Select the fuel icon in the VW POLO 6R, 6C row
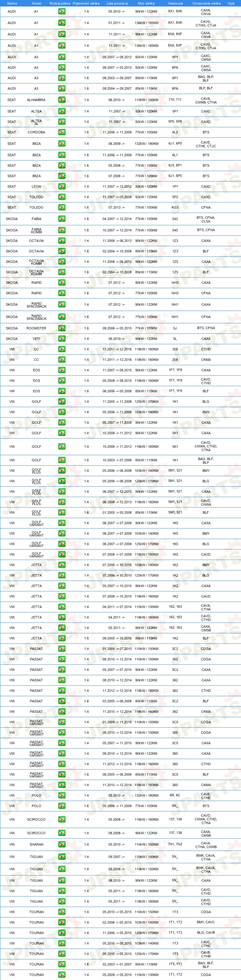This screenshot has width=241, height=980. (62, 795)
